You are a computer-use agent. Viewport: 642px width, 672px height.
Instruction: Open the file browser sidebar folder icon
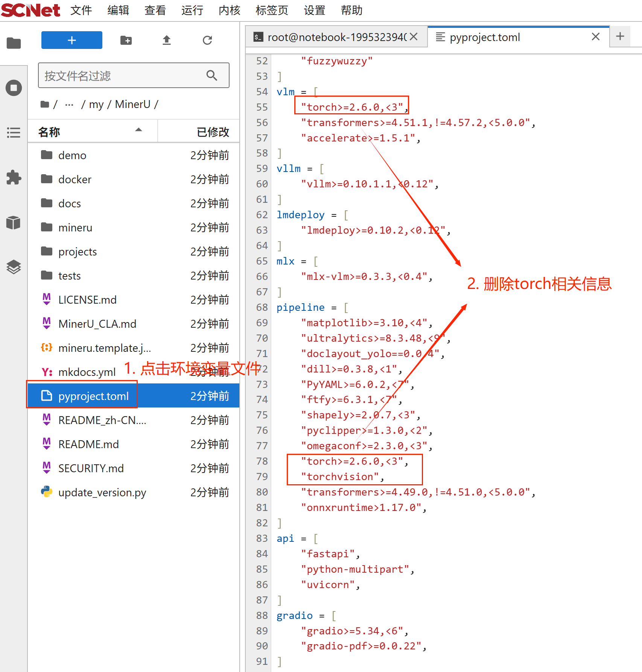coord(14,43)
